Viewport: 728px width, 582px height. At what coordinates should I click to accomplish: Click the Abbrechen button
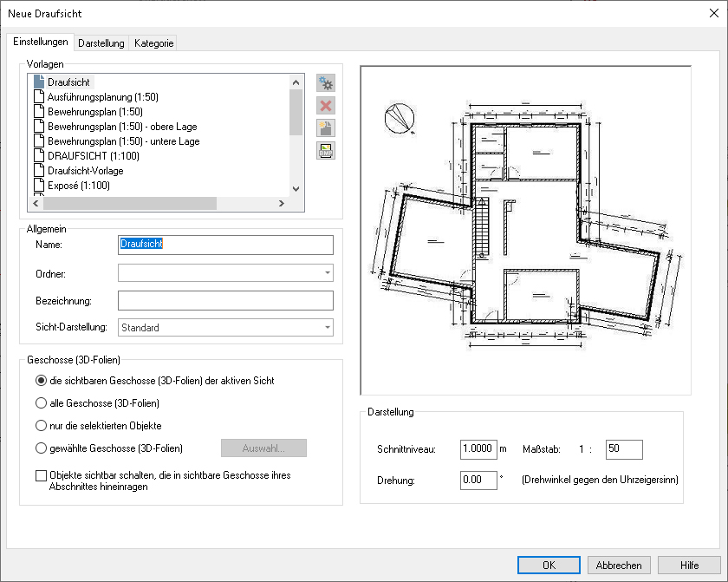(619, 566)
